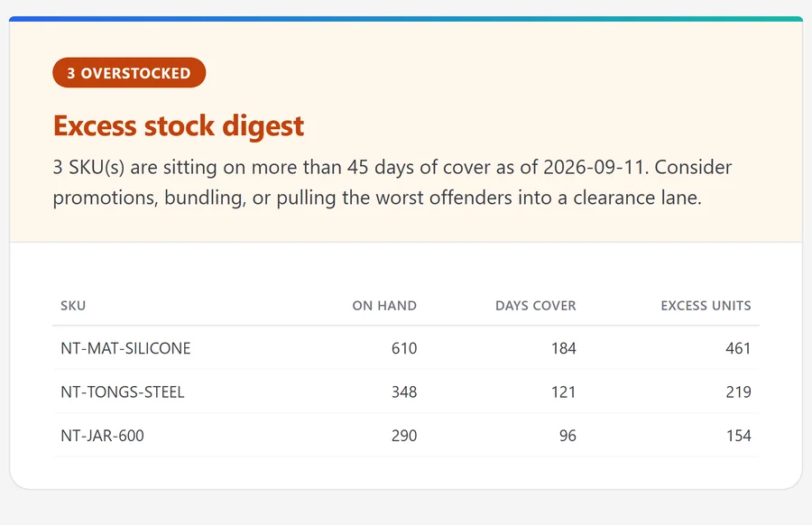Screen dimensions: 812x525
Task: Click excess units value 219
Action: (738, 391)
